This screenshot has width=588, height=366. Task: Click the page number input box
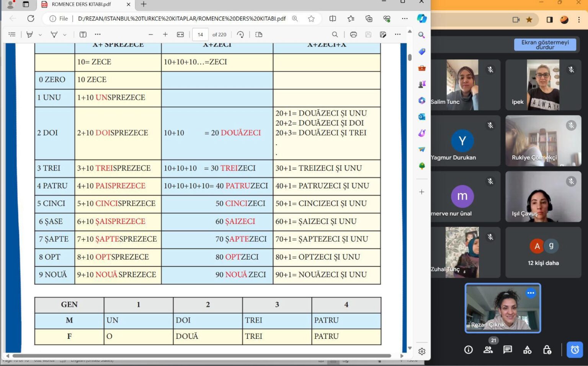(200, 34)
